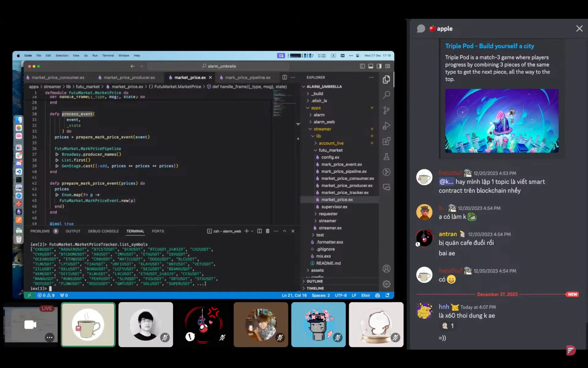The height and width of the screenshot is (368, 588).
Task: Click the Ln 21, Col 16 status
Action: pos(294,295)
